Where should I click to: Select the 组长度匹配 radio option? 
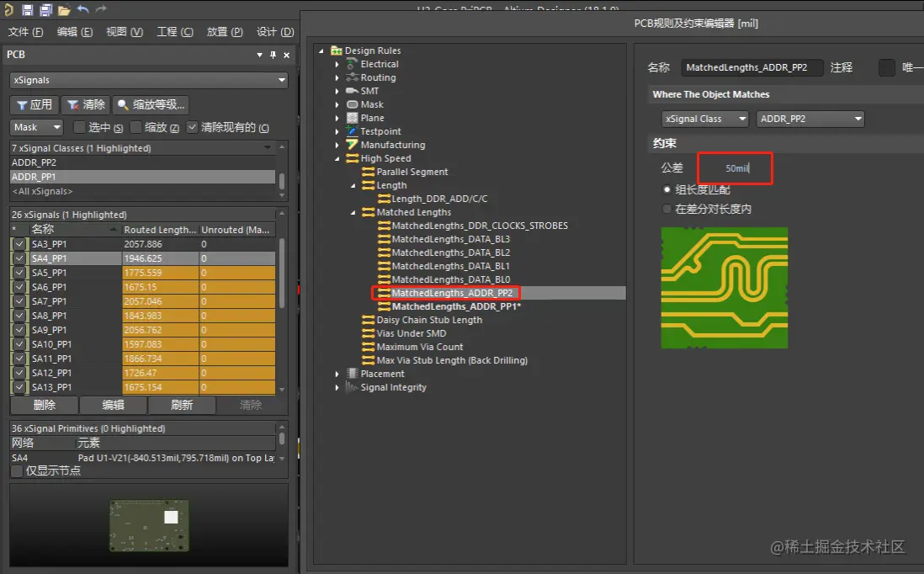667,189
